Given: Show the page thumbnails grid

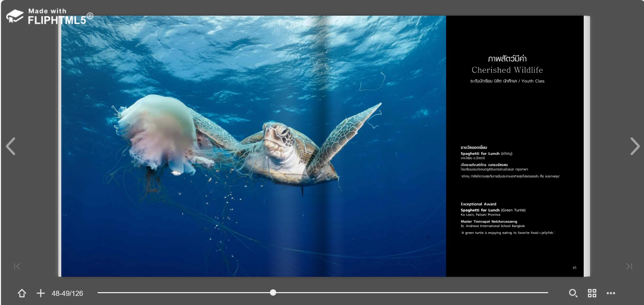Looking at the screenshot, I should point(592,293).
